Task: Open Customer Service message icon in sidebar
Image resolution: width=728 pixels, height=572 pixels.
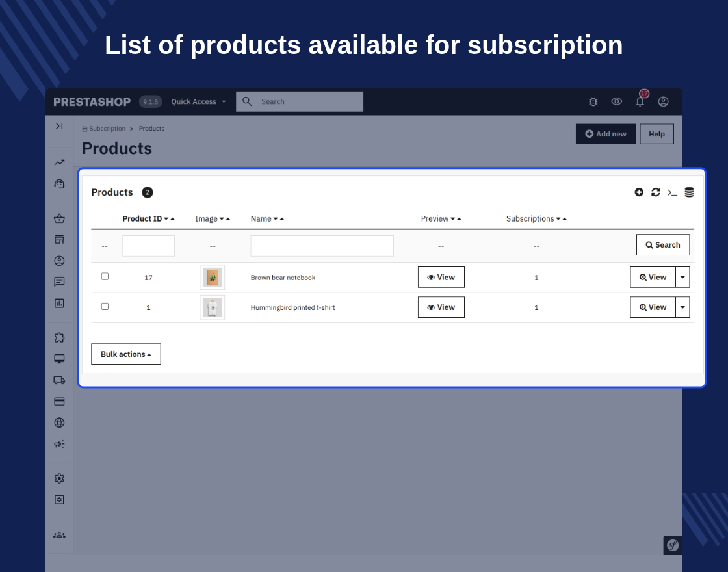Action: (59, 282)
